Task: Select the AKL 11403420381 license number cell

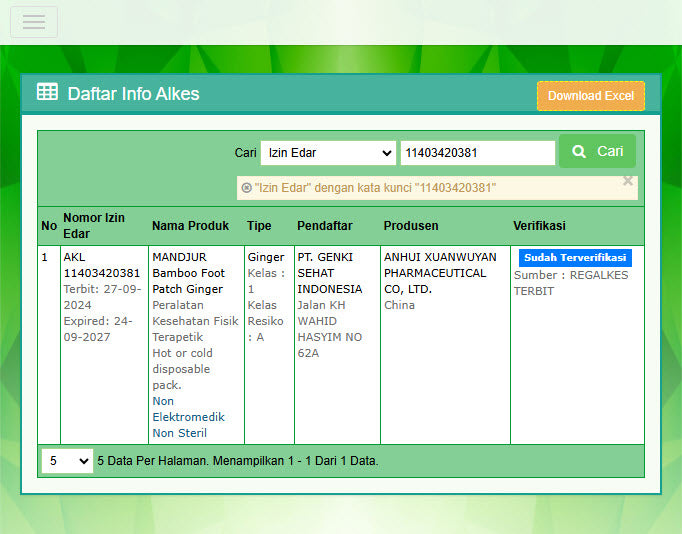Action: [101, 265]
